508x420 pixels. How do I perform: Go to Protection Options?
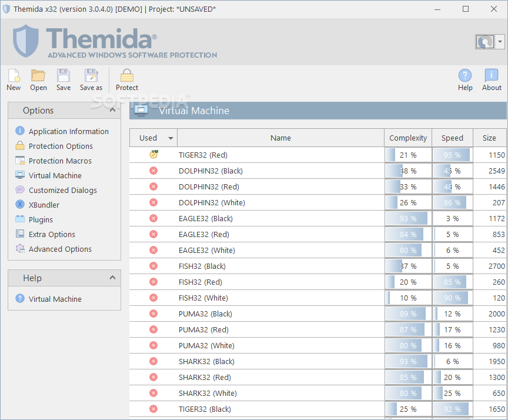(61, 146)
